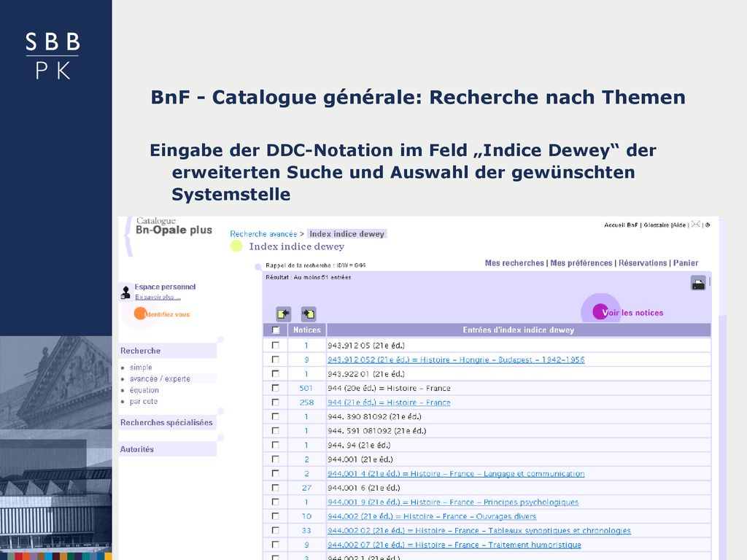The image size is (747, 560).
Task: Click the 944 (20e éd.) Histoire France text
Action: pos(389,388)
